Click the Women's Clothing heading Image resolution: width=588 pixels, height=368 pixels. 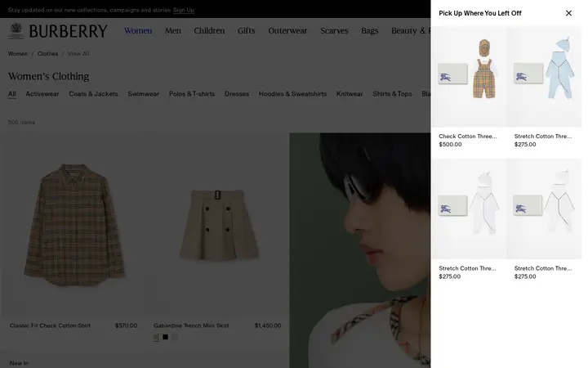point(49,76)
